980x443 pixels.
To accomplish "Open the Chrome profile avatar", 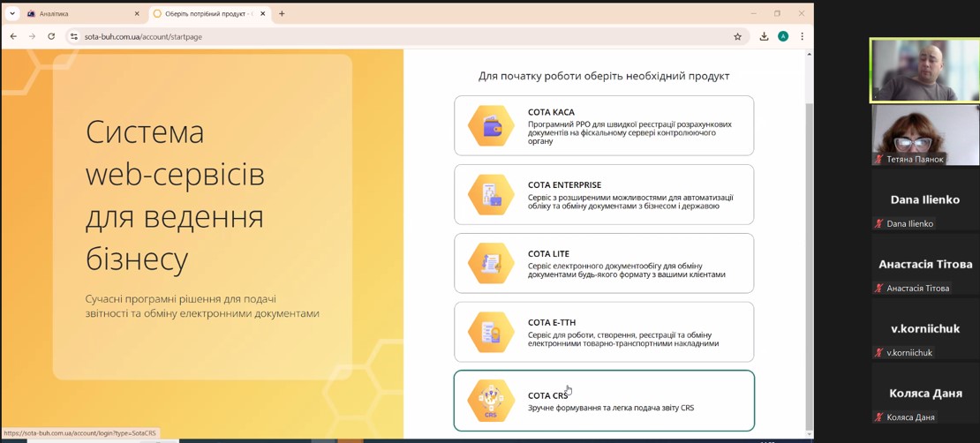I will [783, 37].
